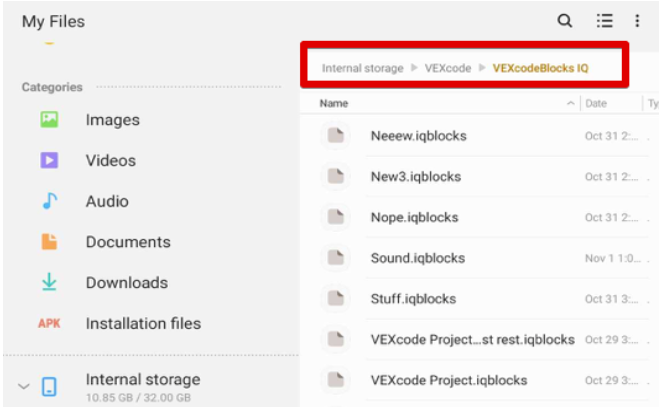Toggle Name column sort order arrow
Screen dimensions: 661x407
pos(571,104)
